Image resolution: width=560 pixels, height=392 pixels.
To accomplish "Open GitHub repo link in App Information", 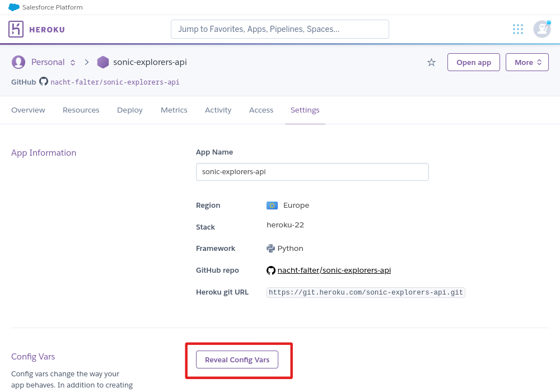I will click(x=334, y=270).
